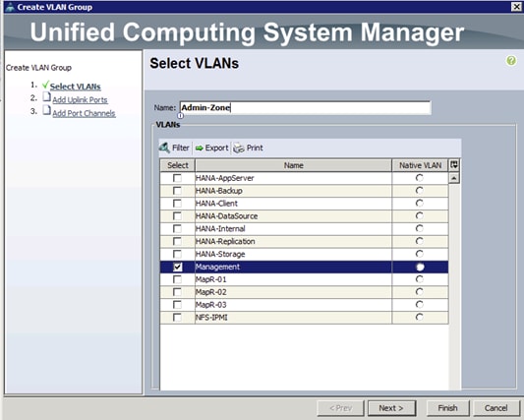Set HANA-Replication as native VLAN

[420, 241]
